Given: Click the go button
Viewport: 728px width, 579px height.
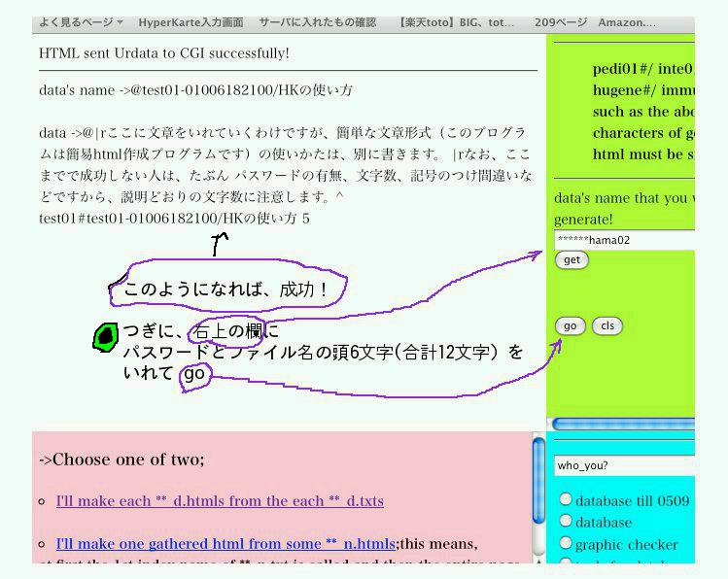Looking at the screenshot, I should [571, 325].
